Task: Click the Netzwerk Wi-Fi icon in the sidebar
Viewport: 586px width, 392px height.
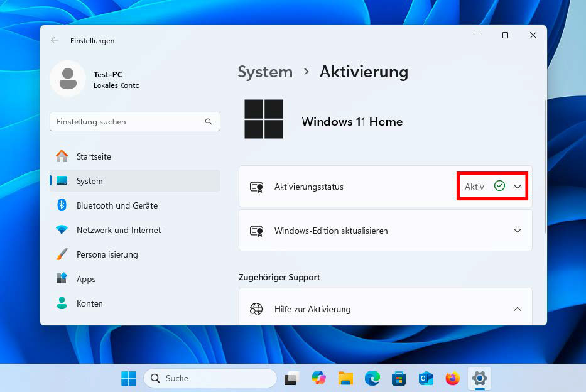Action: point(62,229)
